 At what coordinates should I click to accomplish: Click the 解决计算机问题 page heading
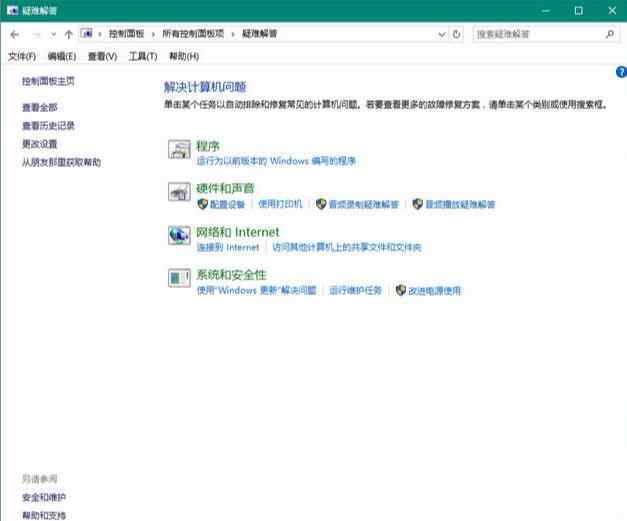(206, 87)
